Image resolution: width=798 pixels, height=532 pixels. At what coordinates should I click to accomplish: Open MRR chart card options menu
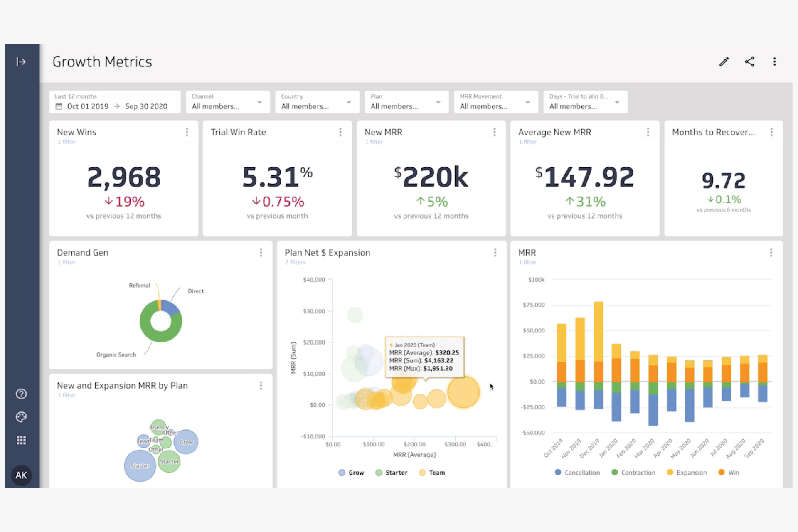tap(771, 252)
